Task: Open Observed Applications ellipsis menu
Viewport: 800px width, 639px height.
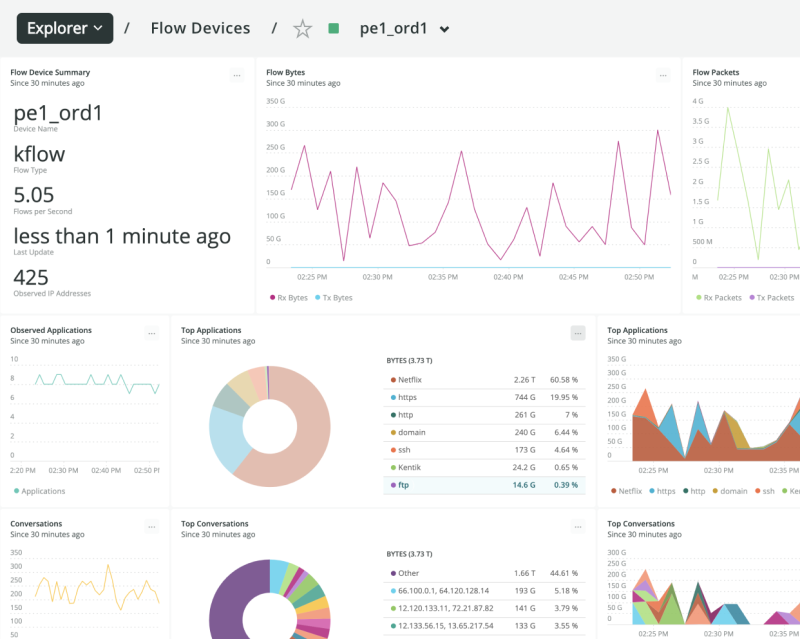Action: pos(152,333)
